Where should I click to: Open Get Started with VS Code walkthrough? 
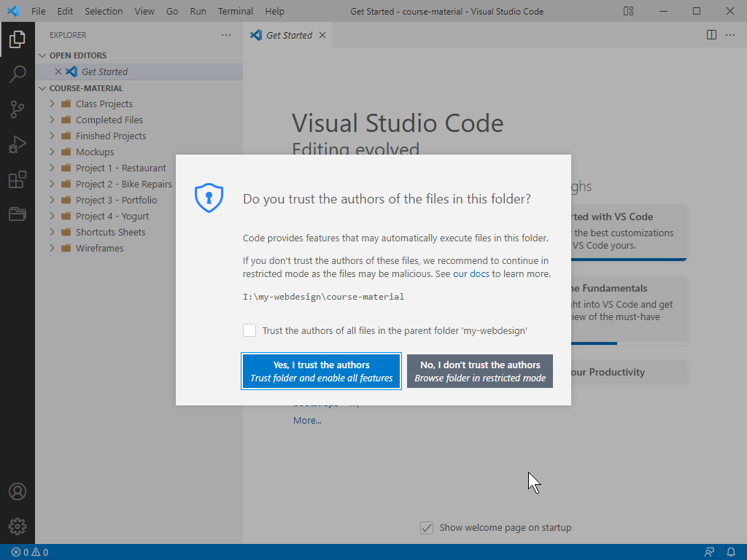629,231
